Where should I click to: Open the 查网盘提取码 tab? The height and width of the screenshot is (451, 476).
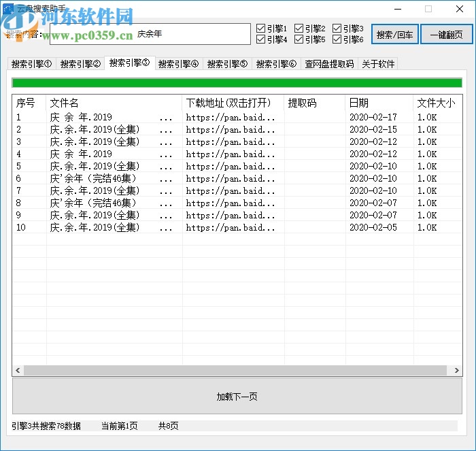coord(329,64)
